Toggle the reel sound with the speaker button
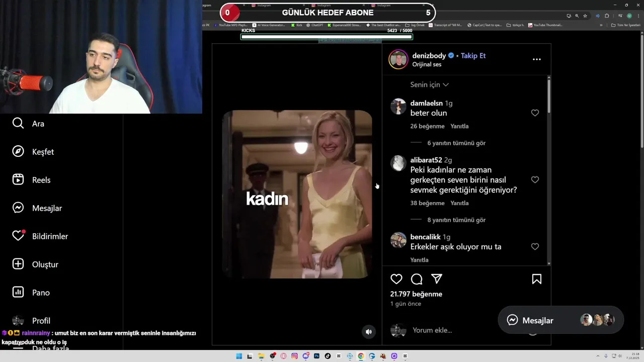Screen dimensions: 644x362 point(369,332)
